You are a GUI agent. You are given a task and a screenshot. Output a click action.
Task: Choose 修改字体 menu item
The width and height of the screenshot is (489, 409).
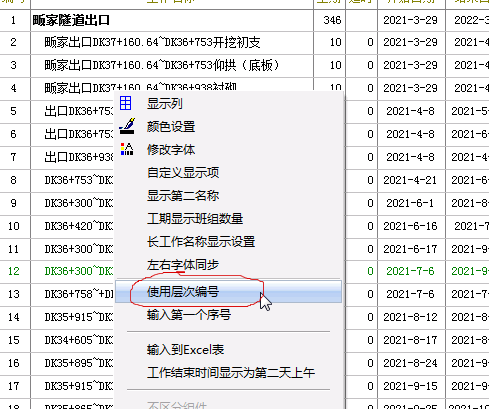click(229, 149)
